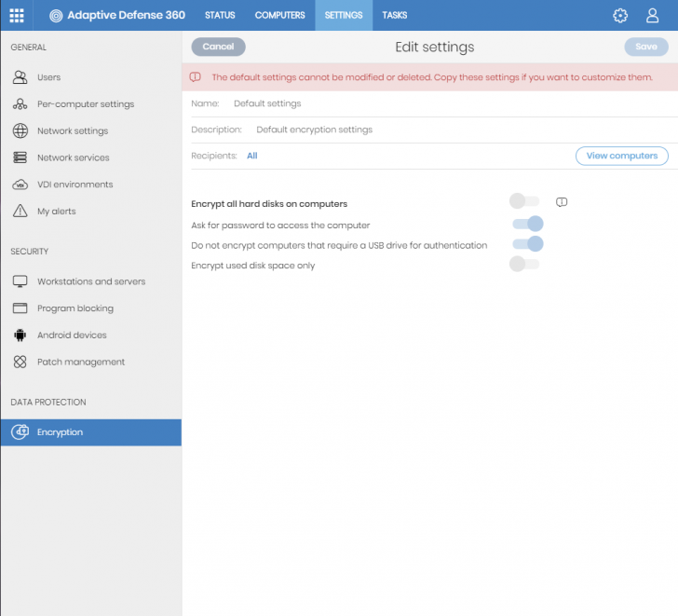The height and width of the screenshot is (616, 678).
Task: Switch to the TASKS tab
Action: (394, 15)
